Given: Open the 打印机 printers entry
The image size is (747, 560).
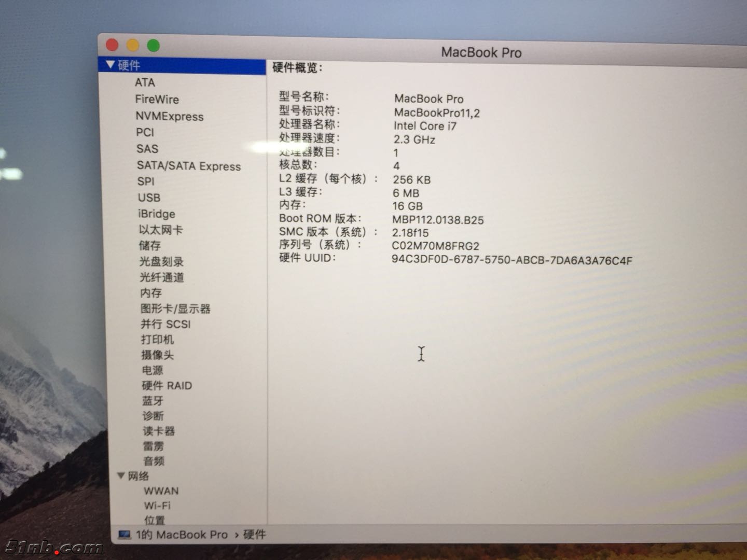Looking at the screenshot, I should coord(158,340).
